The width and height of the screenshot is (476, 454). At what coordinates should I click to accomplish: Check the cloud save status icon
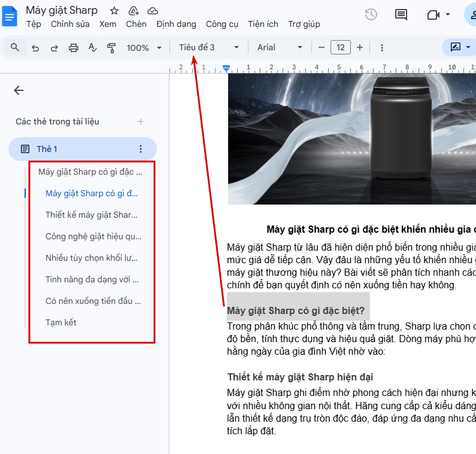[153, 11]
